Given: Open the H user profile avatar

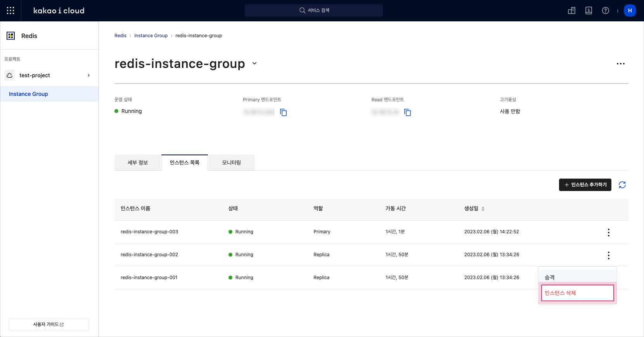Looking at the screenshot, I should tap(630, 10).
